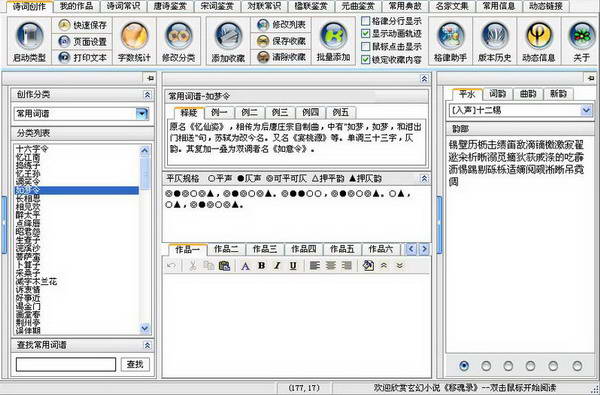Open the 启动类型 startup type tool

pyautogui.click(x=29, y=41)
